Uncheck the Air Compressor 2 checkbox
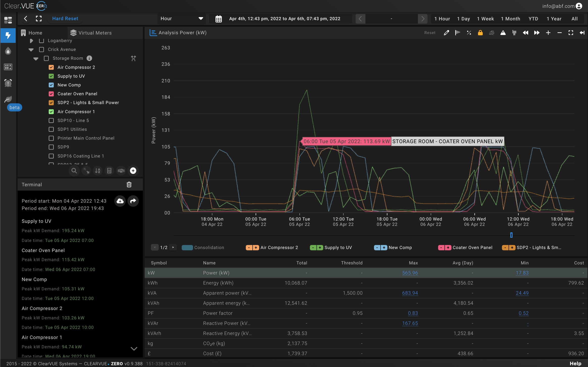The width and height of the screenshot is (588, 367). tap(51, 67)
